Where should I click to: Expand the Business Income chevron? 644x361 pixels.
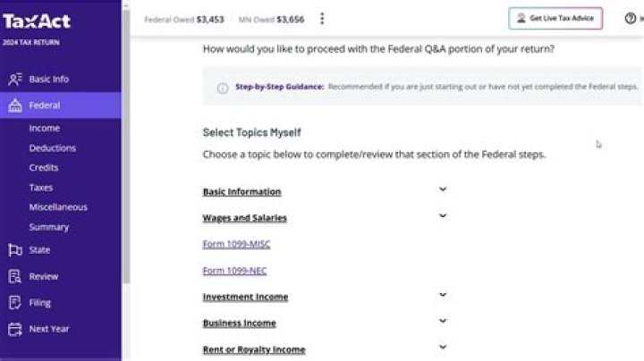443,321
